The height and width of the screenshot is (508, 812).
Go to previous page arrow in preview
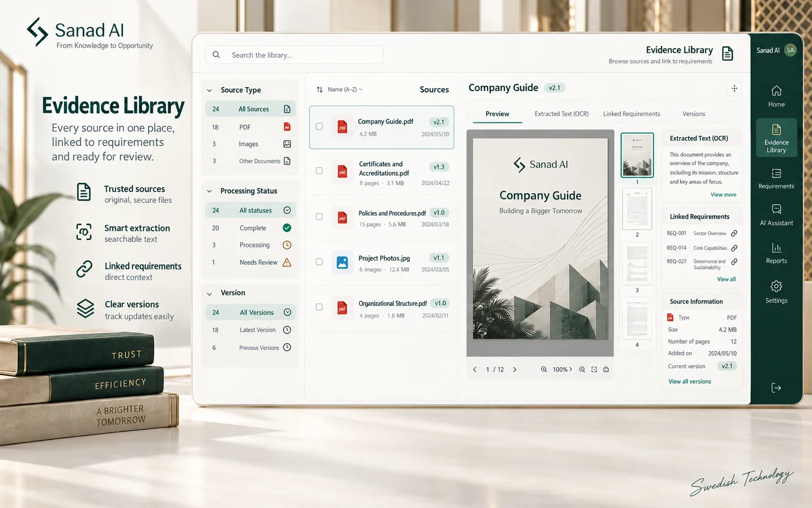click(x=475, y=369)
